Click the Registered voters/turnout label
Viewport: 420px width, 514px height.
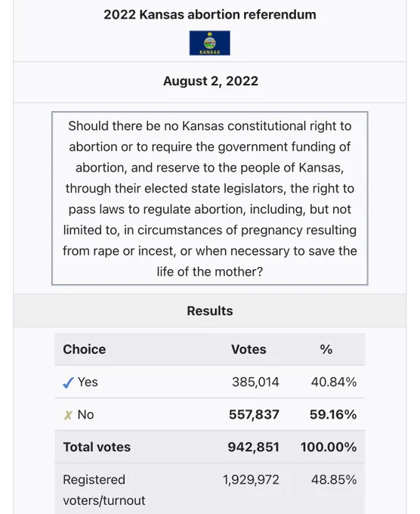tap(103, 490)
